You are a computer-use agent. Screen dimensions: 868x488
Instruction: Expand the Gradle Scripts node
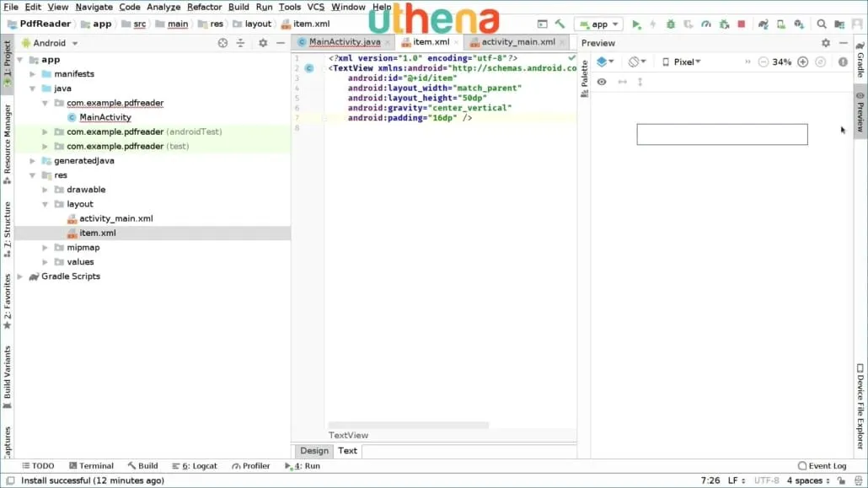(x=20, y=276)
